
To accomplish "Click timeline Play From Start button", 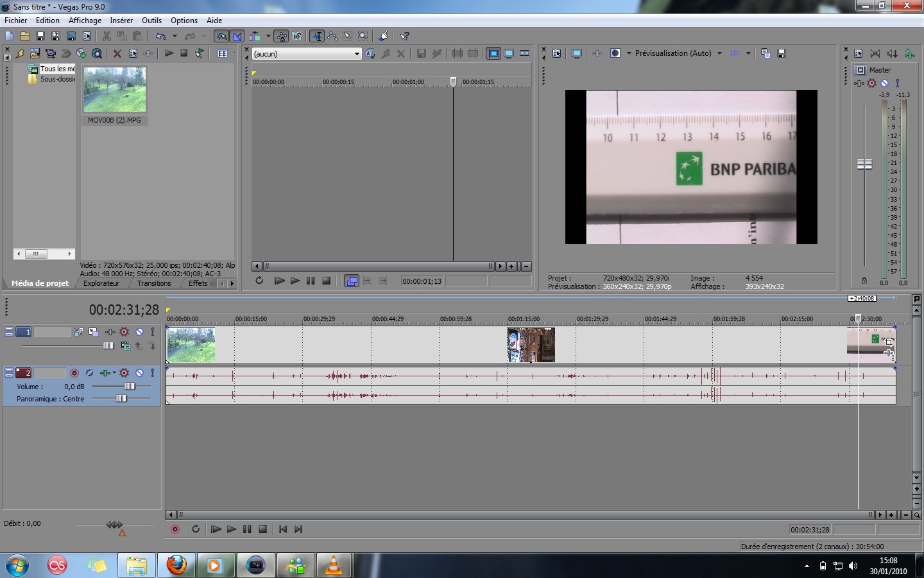I will pos(216,529).
